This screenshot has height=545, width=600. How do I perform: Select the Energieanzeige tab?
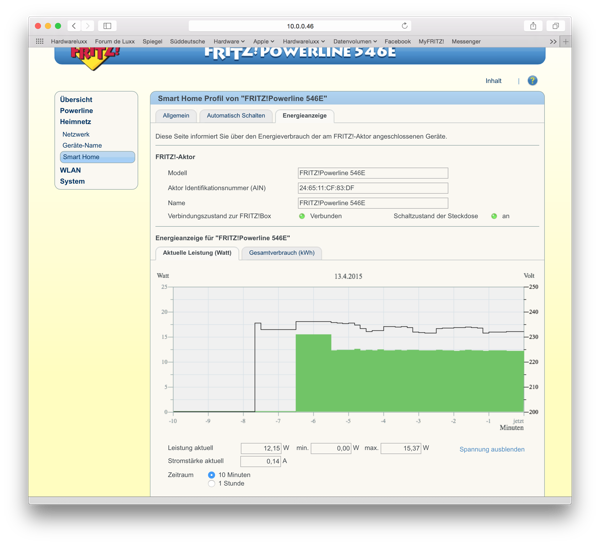[x=305, y=116]
